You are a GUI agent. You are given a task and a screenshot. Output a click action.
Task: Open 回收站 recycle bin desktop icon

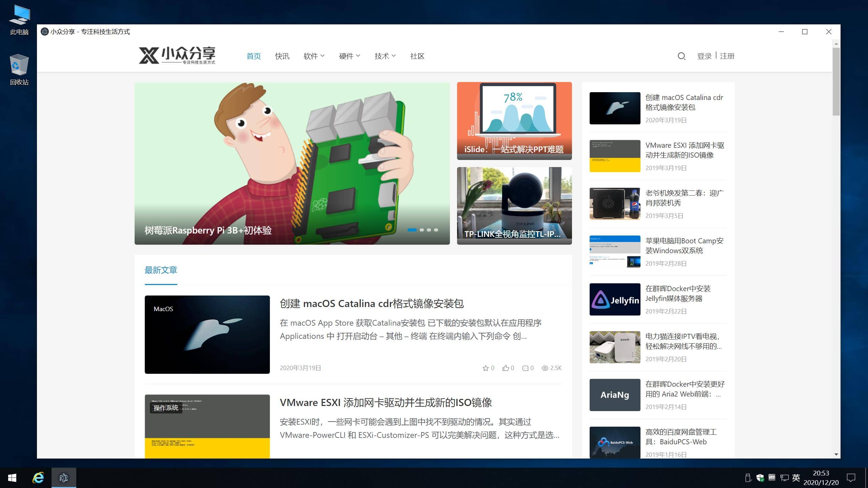[x=19, y=70]
